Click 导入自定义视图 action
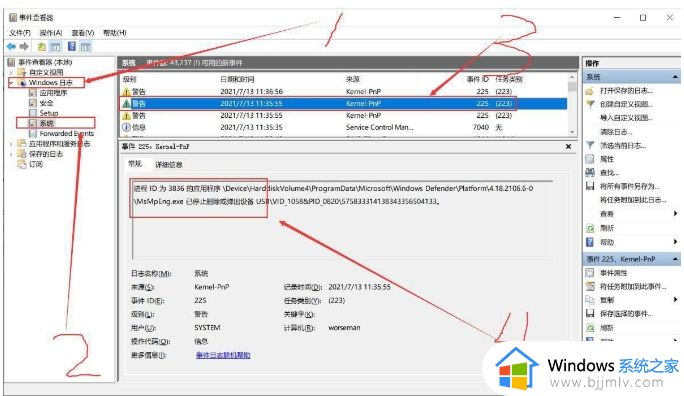 (626, 118)
